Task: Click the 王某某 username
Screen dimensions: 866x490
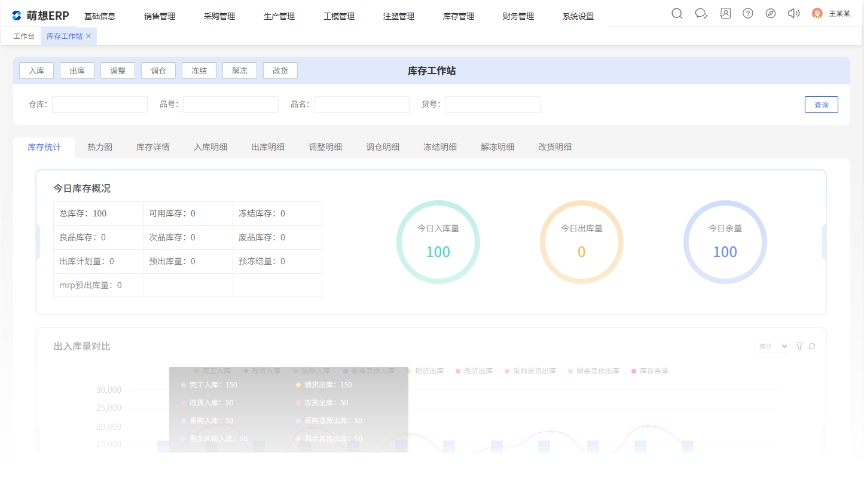Action: point(839,14)
